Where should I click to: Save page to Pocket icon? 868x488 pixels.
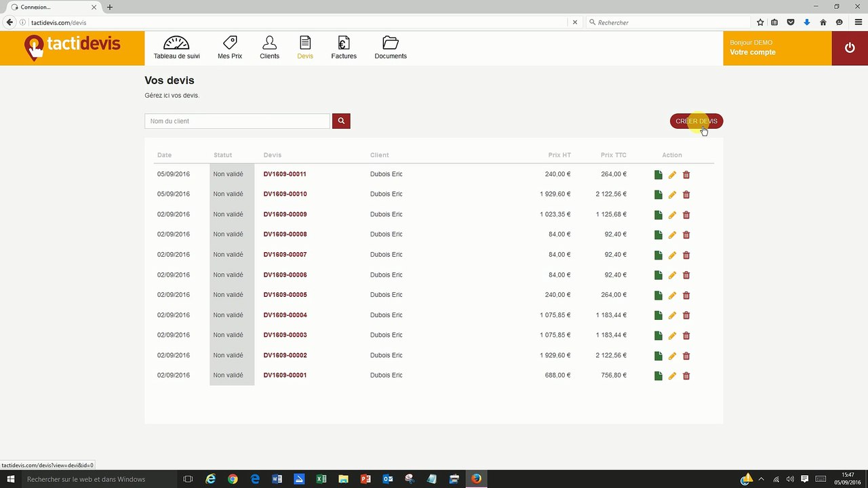791,22
